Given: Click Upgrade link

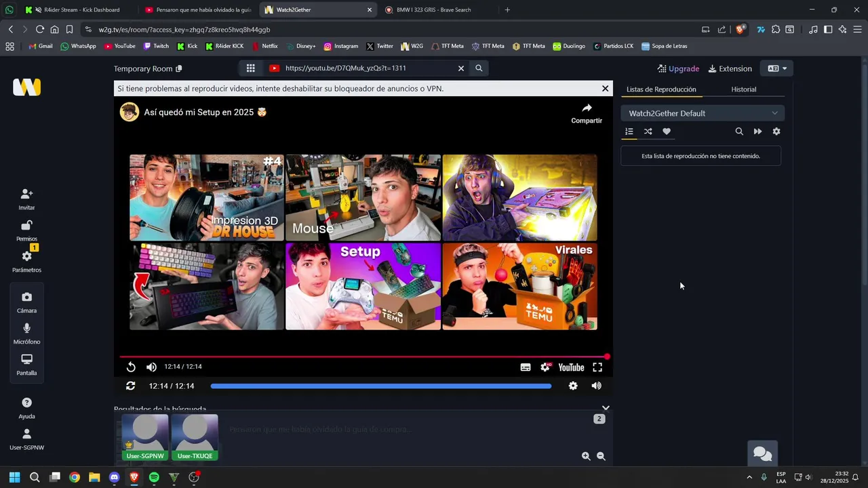Looking at the screenshot, I should (x=678, y=68).
